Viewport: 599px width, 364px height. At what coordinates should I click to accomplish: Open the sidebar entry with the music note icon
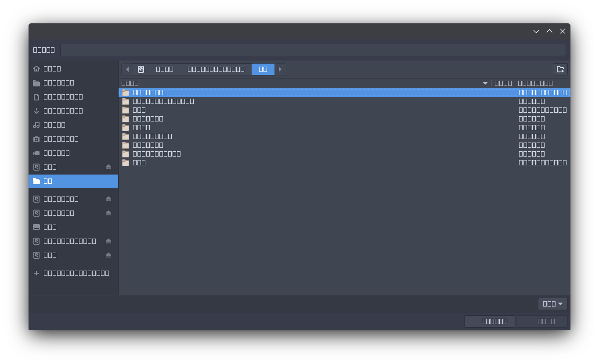click(73, 125)
